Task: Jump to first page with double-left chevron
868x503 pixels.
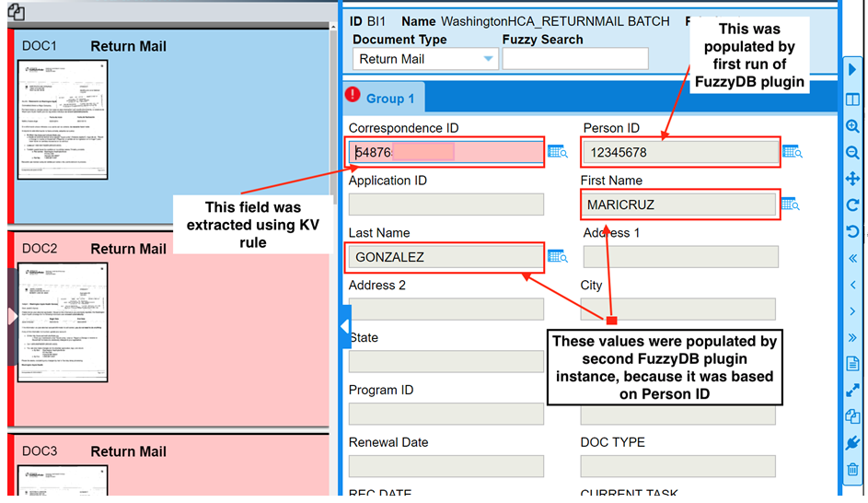Action: click(x=852, y=259)
